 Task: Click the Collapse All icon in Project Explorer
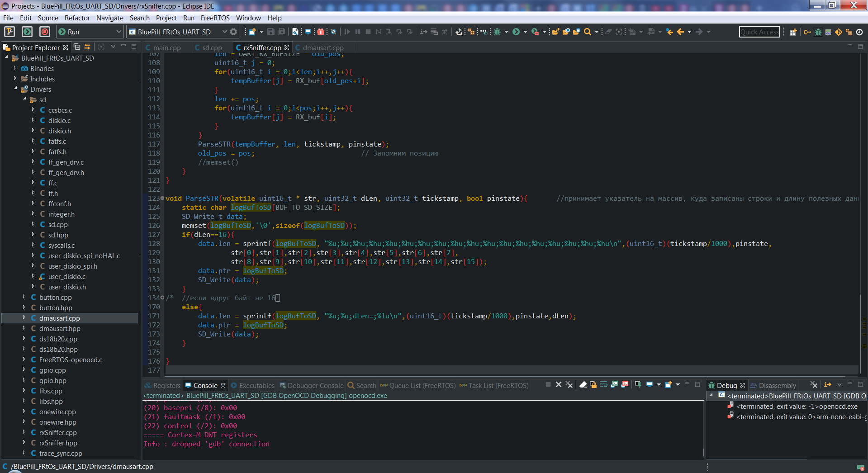77,47
